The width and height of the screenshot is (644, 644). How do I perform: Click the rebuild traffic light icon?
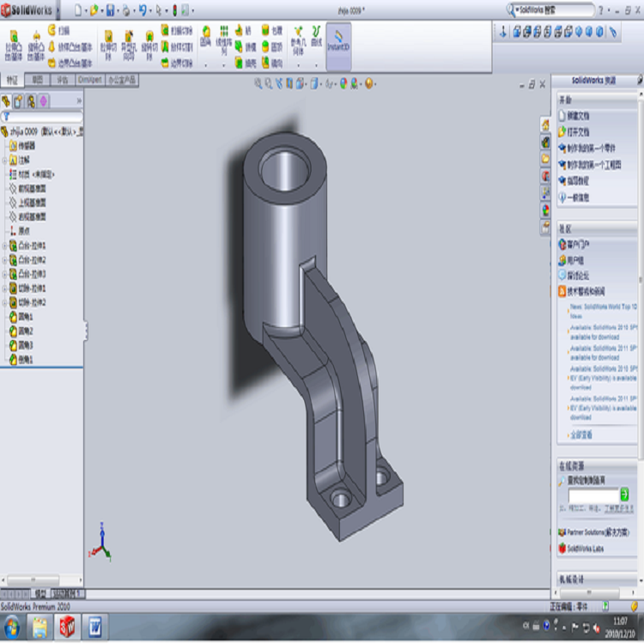174,11
